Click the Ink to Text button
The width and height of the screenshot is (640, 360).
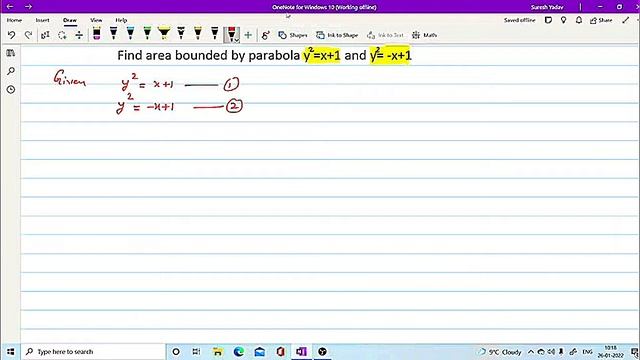click(x=385, y=35)
